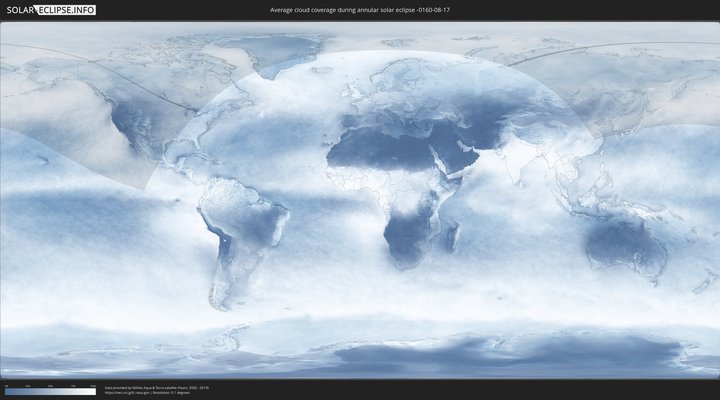Select Australia on the cloud map
720x400 pixels.
625,245
